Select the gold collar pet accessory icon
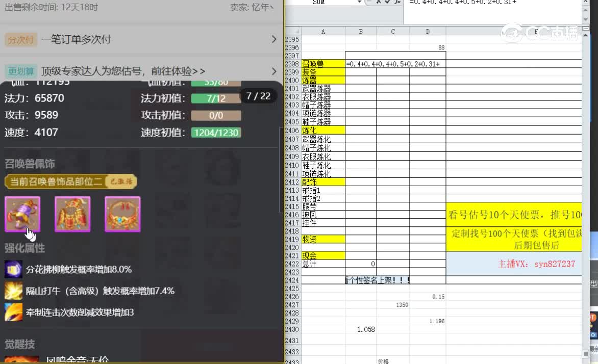This screenshot has width=598, height=364. click(122, 214)
